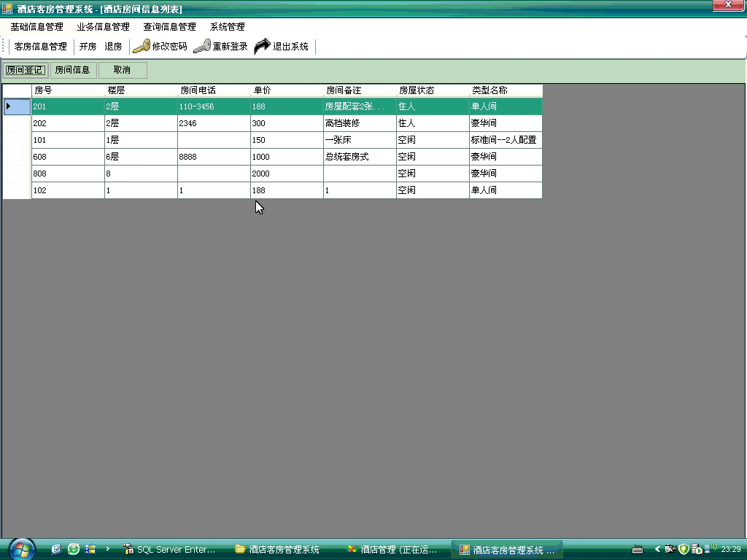747x560 pixels.
Task: Open SQL Server Enterprise taskbar item
Action: [x=169, y=550]
